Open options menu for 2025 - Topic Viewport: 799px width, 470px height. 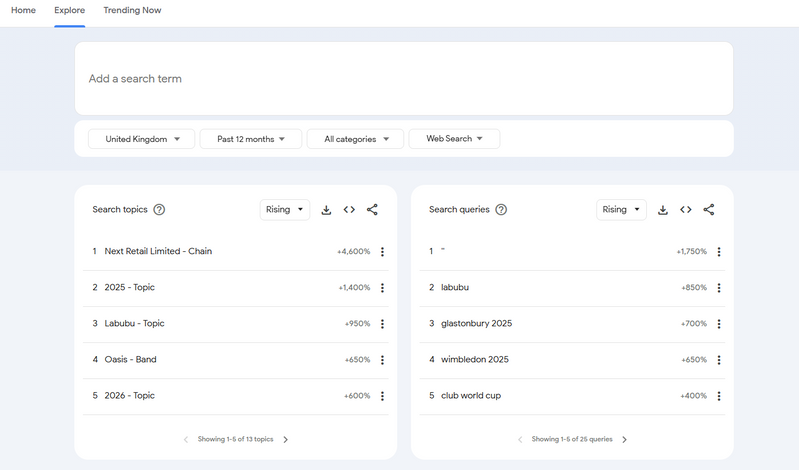382,288
